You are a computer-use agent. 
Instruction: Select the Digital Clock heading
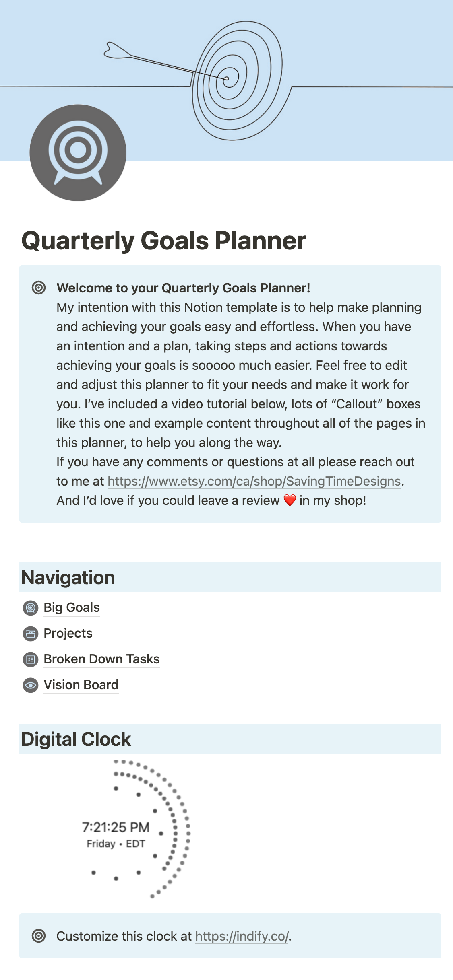coord(76,739)
